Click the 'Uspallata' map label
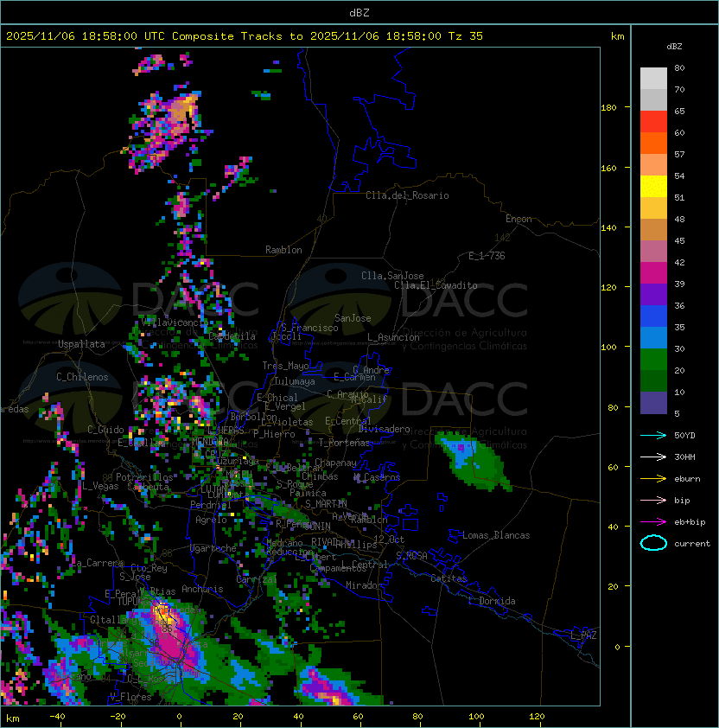 (81, 344)
